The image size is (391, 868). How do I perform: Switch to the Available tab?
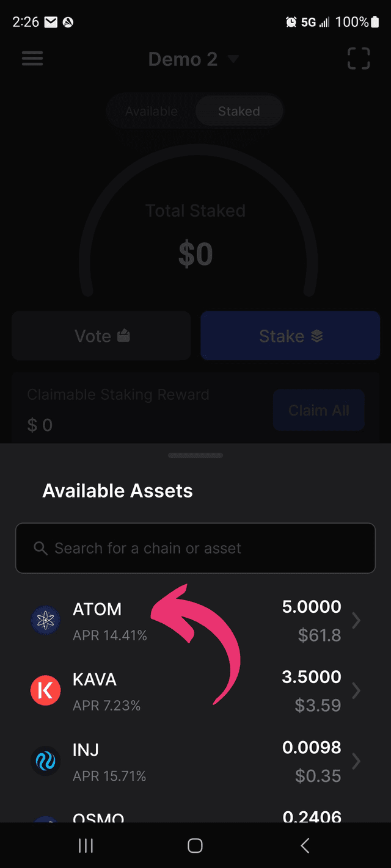coord(152,111)
